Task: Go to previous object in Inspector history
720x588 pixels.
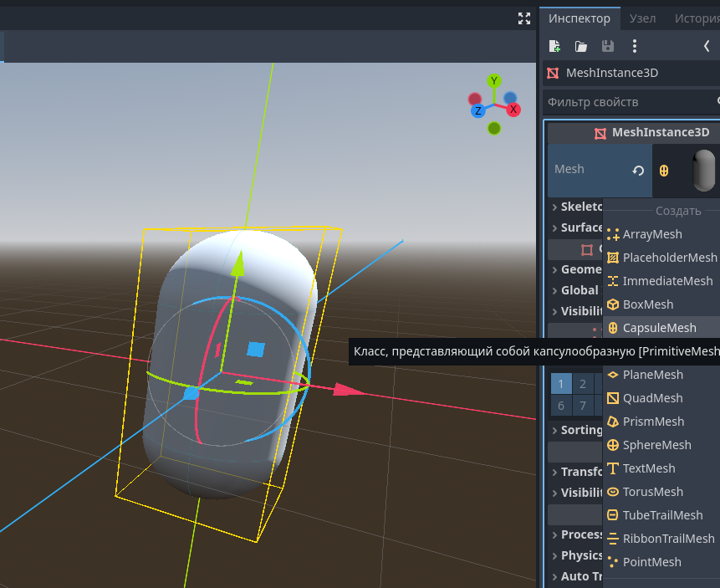Action: coord(707,46)
